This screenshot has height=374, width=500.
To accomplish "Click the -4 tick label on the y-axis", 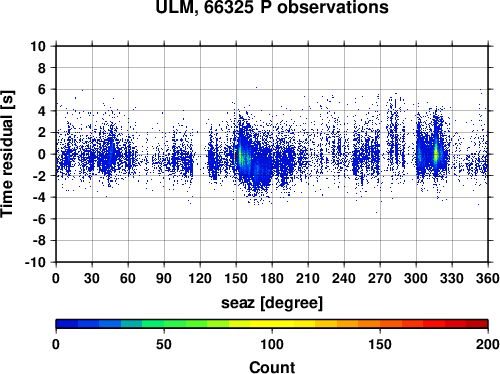I will 39,197.
